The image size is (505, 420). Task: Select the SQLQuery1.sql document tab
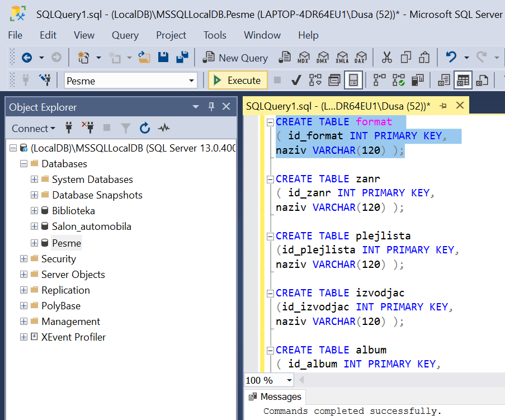click(338, 106)
